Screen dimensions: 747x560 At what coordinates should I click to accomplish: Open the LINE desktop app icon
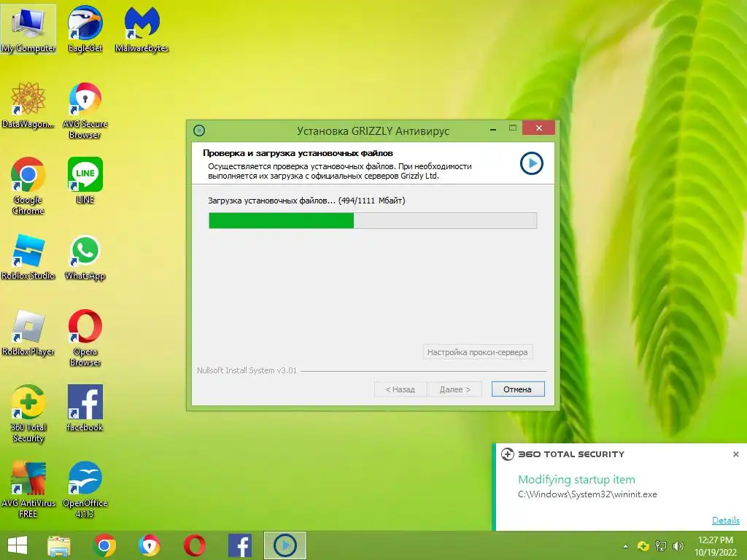[x=85, y=181]
